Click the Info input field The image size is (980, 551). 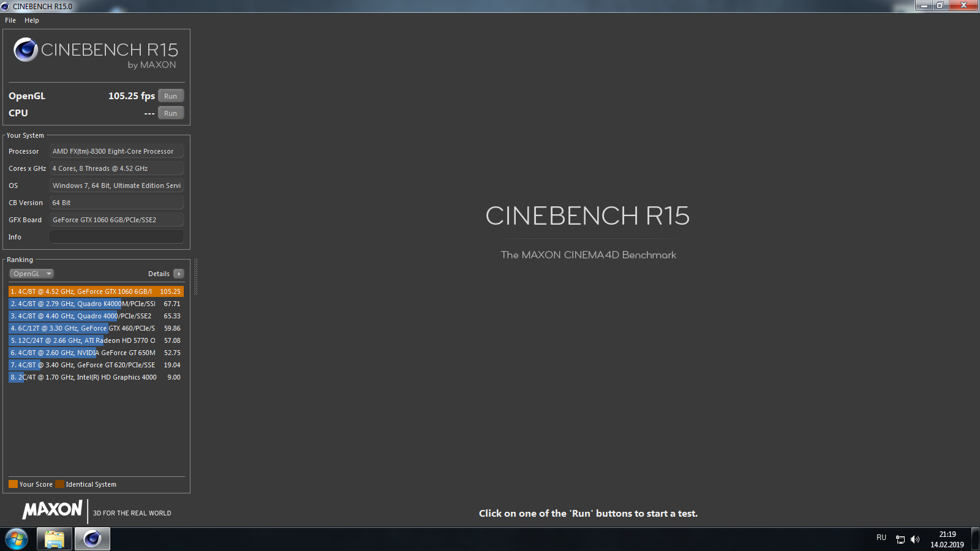[x=116, y=237]
